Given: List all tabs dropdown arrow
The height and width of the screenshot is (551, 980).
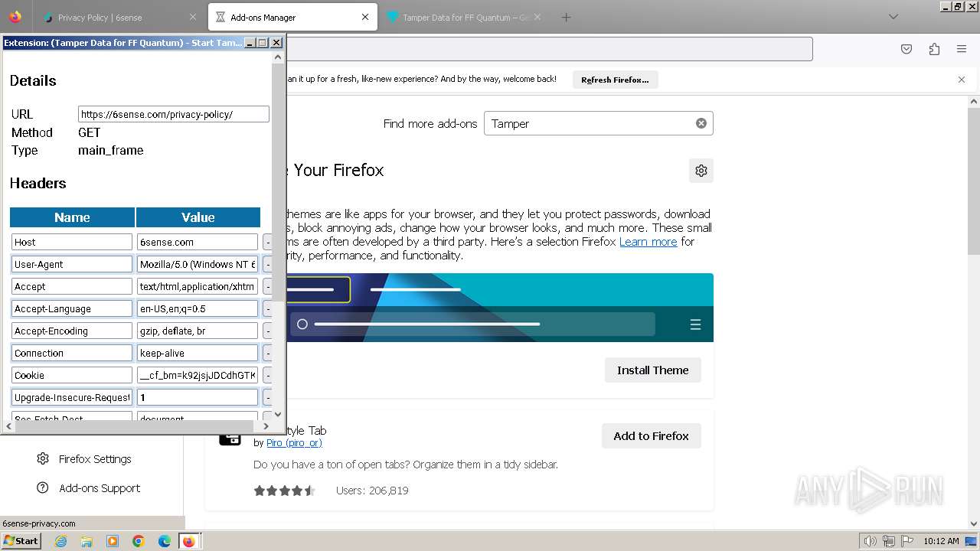Looking at the screenshot, I should pos(893,17).
